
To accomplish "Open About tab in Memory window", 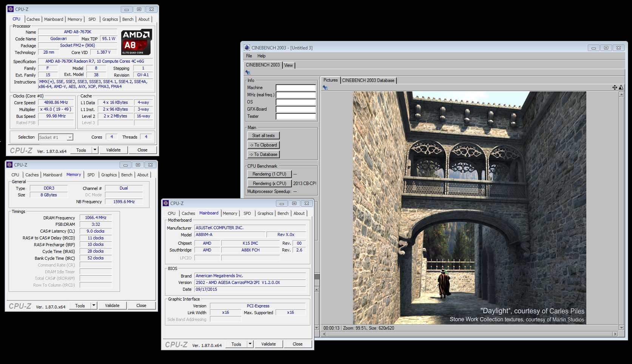I will [143, 175].
